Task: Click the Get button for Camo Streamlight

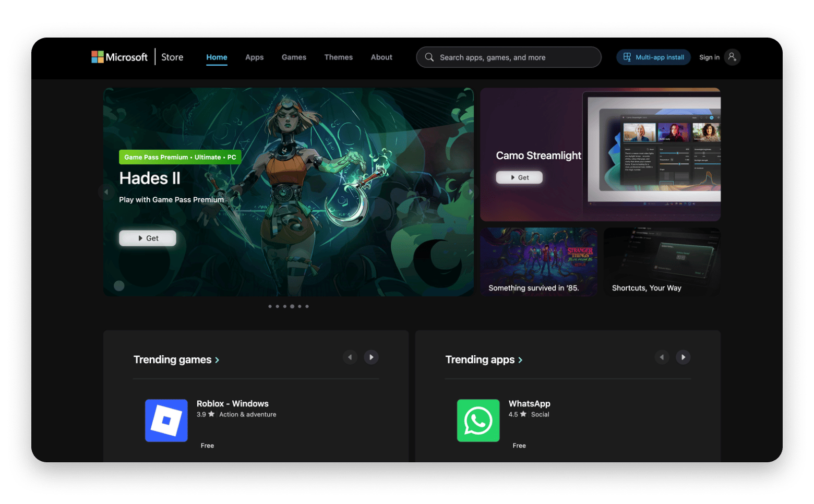Action: coord(519,177)
